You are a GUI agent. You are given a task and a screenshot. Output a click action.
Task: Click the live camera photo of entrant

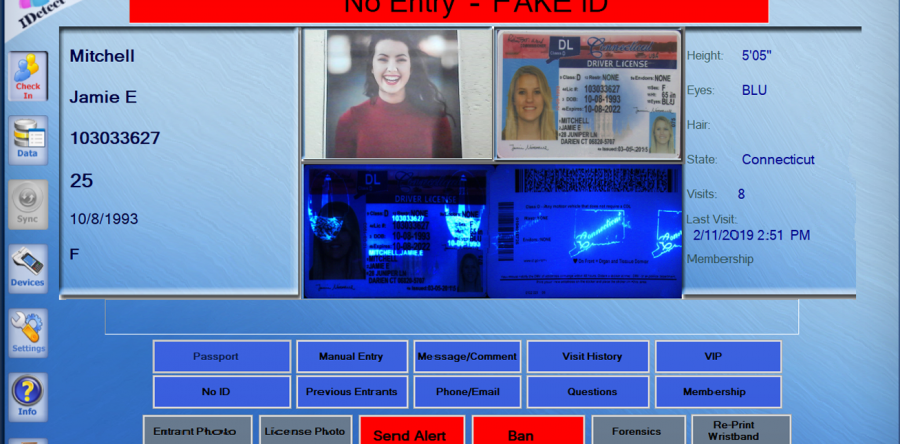point(397,94)
